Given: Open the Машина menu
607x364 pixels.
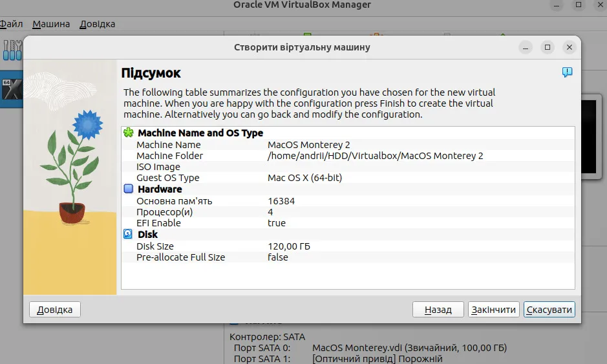Looking at the screenshot, I should click(x=51, y=24).
